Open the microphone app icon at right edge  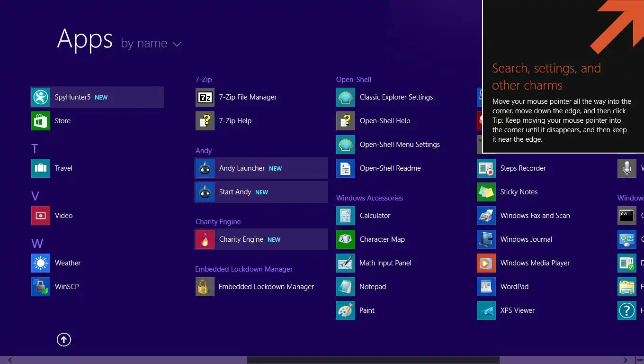pos(627,168)
